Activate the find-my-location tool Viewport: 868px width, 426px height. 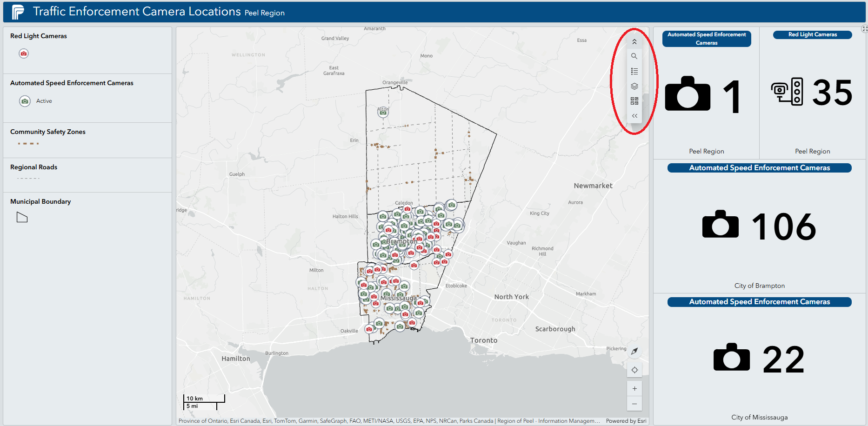click(x=634, y=369)
